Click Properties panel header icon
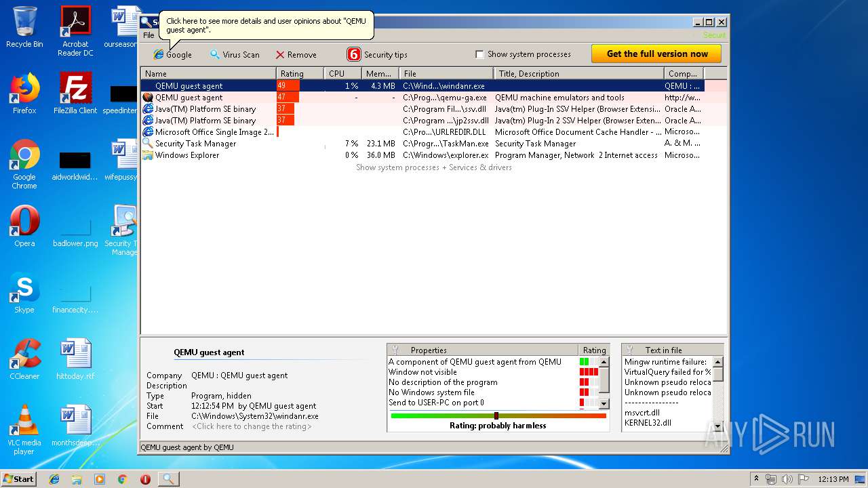The image size is (868, 488). point(395,350)
